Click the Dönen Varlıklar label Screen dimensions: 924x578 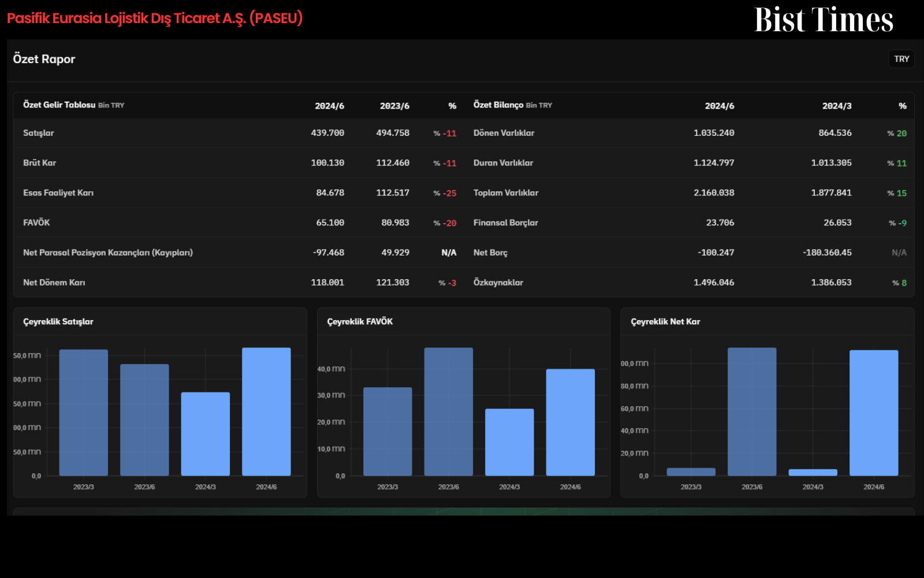[x=504, y=133]
